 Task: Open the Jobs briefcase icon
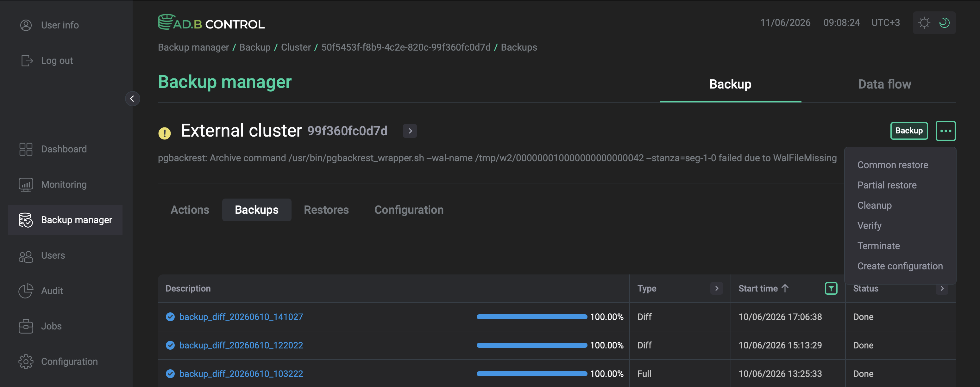point(26,326)
